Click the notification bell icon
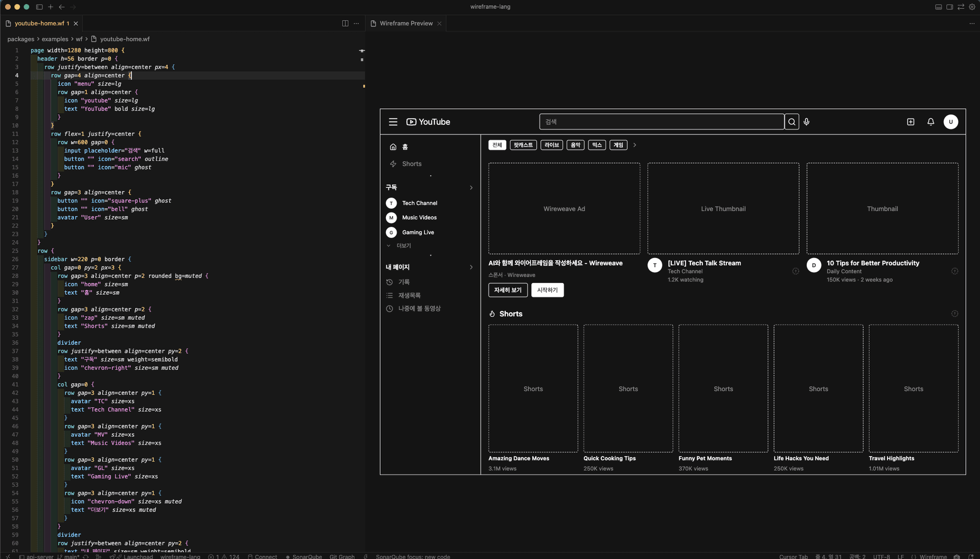This screenshot has width=980, height=559. (x=930, y=122)
